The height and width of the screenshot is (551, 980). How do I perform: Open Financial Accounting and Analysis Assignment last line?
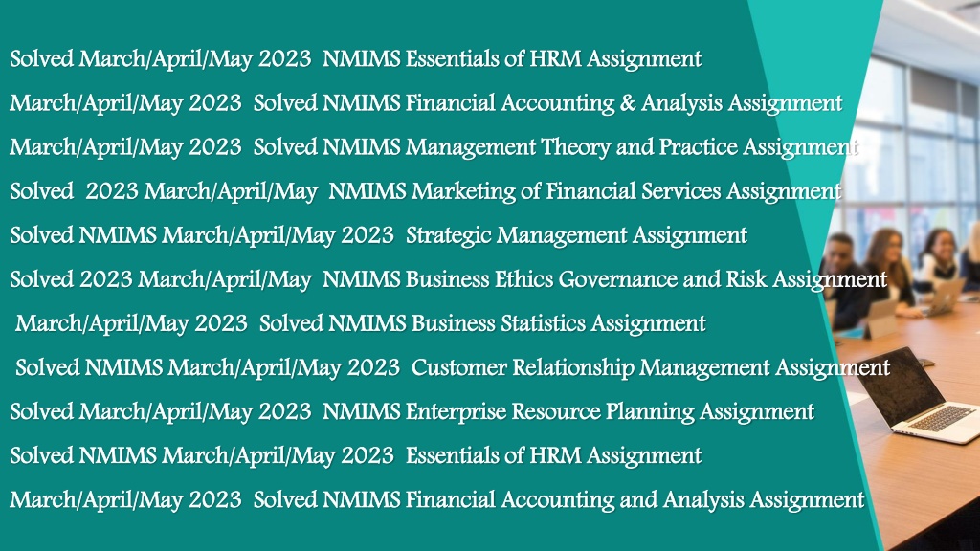635,499
